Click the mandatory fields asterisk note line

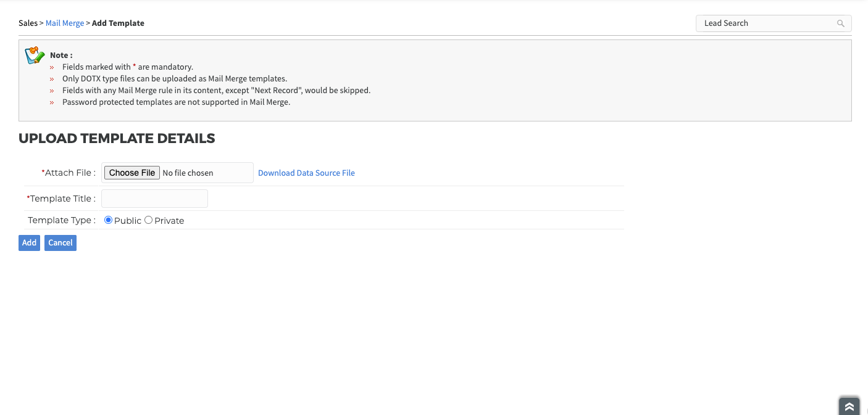point(127,67)
